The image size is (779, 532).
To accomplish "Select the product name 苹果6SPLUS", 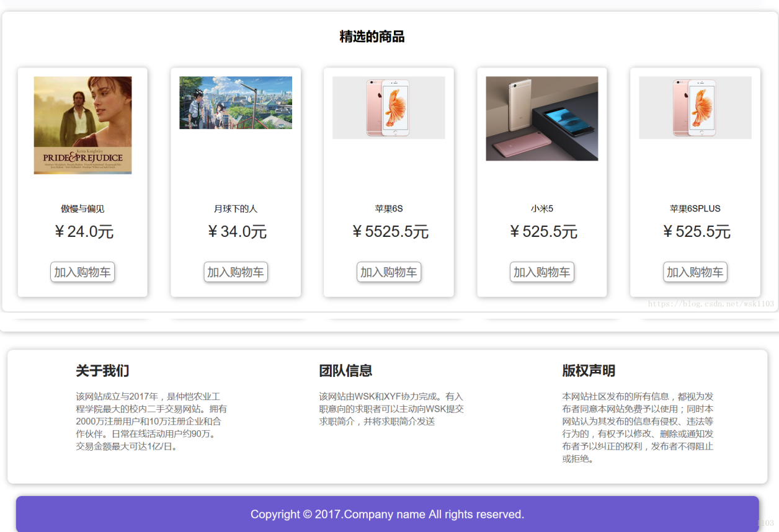I will point(695,209).
